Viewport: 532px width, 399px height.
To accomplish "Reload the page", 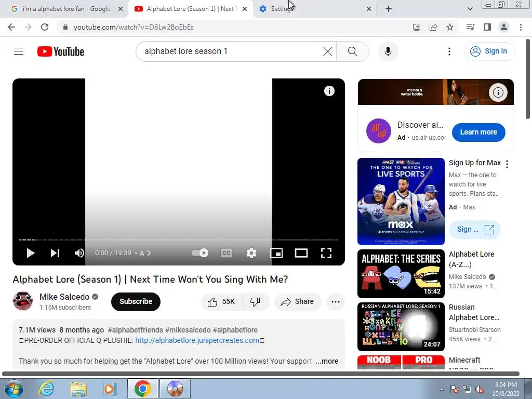I will 45,27.
